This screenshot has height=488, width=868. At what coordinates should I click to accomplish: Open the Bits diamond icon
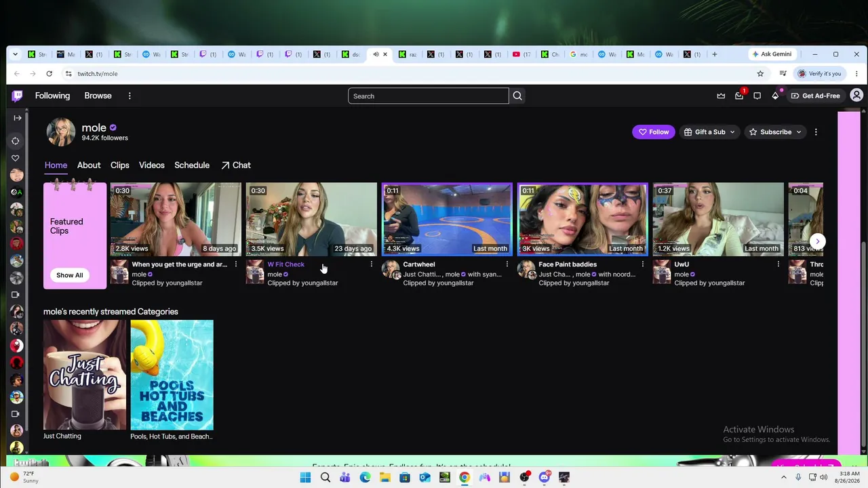pos(775,96)
